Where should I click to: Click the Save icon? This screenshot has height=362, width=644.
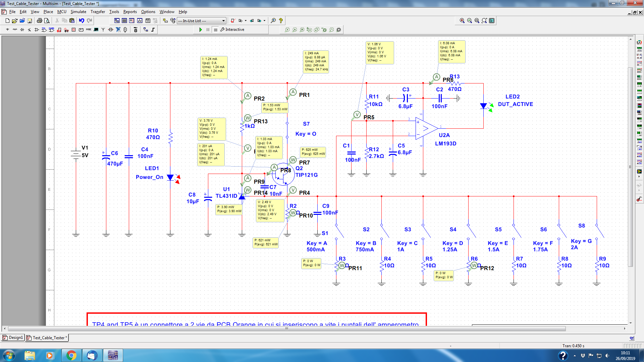tap(30, 21)
